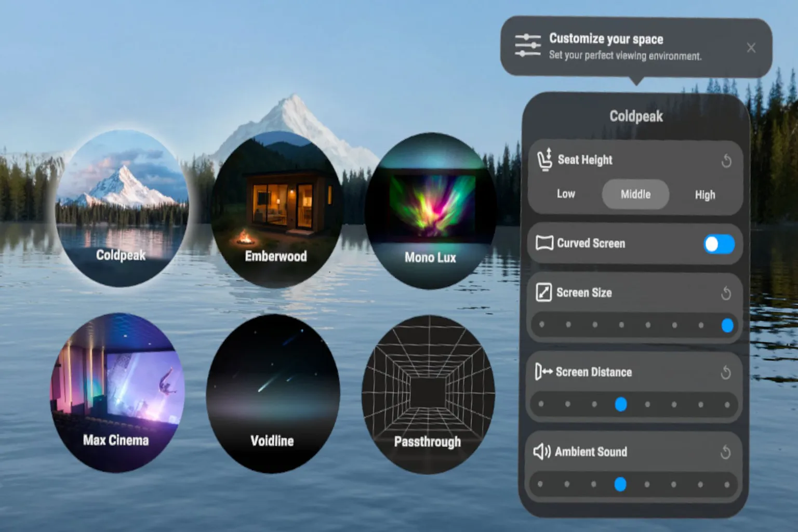Click the Ambient Sound label
The height and width of the screenshot is (532, 798).
tap(591, 452)
